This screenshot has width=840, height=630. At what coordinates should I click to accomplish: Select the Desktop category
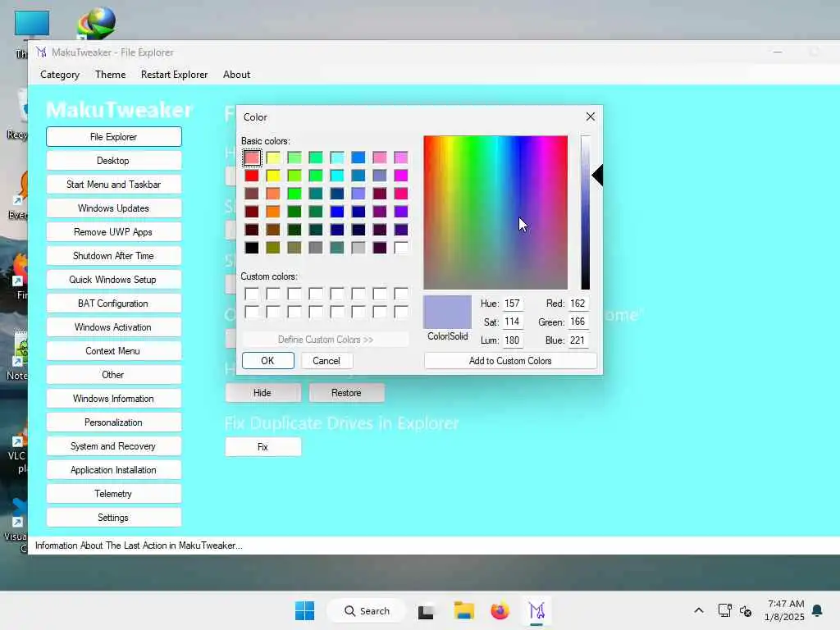(x=113, y=161)
